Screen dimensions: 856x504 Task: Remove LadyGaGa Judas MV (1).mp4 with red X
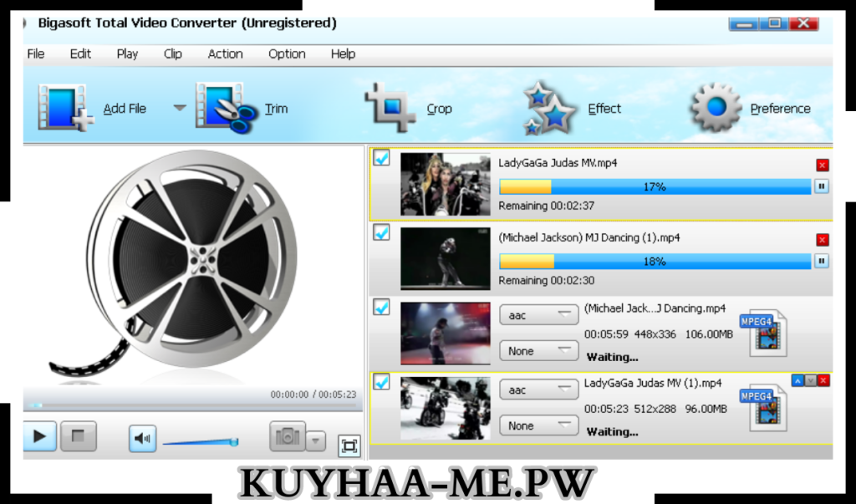(x=823, y=380)
